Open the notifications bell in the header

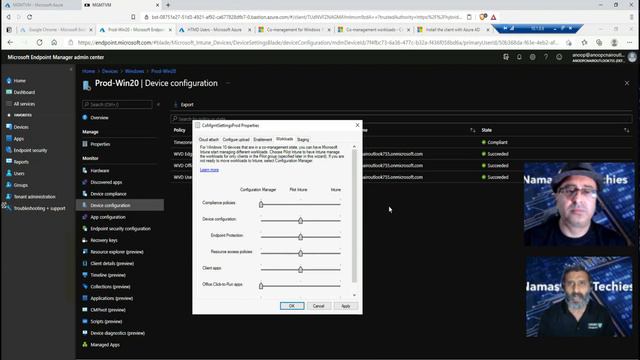519,57
